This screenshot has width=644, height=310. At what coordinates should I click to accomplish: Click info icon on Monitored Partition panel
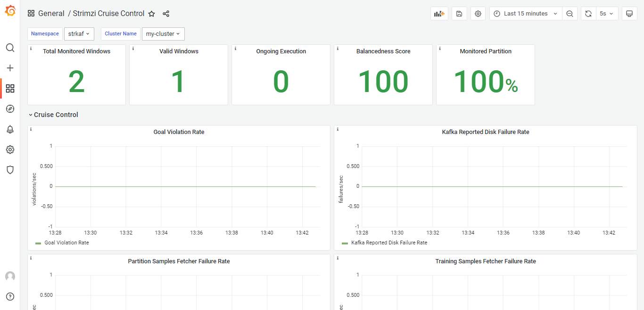pyautogui.click(x=440, y=49)
